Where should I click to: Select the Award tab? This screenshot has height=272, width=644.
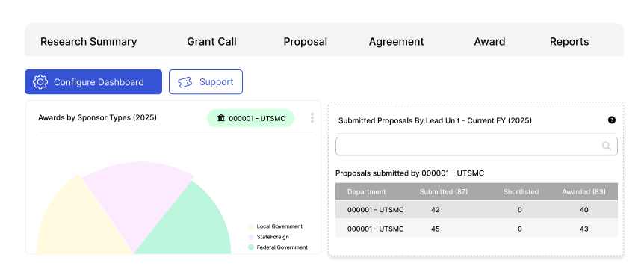(x=489, y=42)
